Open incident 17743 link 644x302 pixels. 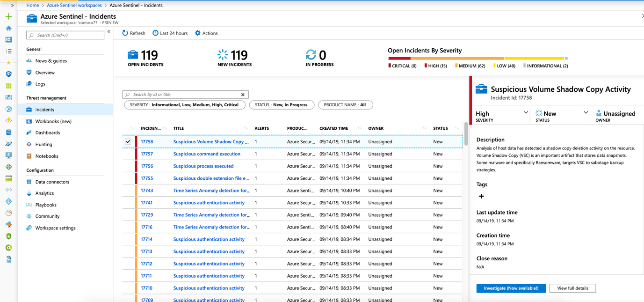[147, 190]
